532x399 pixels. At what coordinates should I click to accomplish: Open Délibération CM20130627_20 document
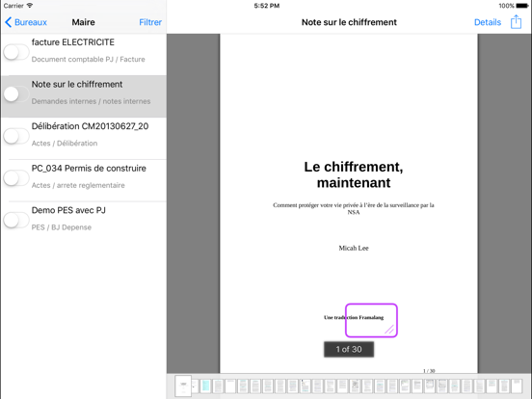pos(84,139)
